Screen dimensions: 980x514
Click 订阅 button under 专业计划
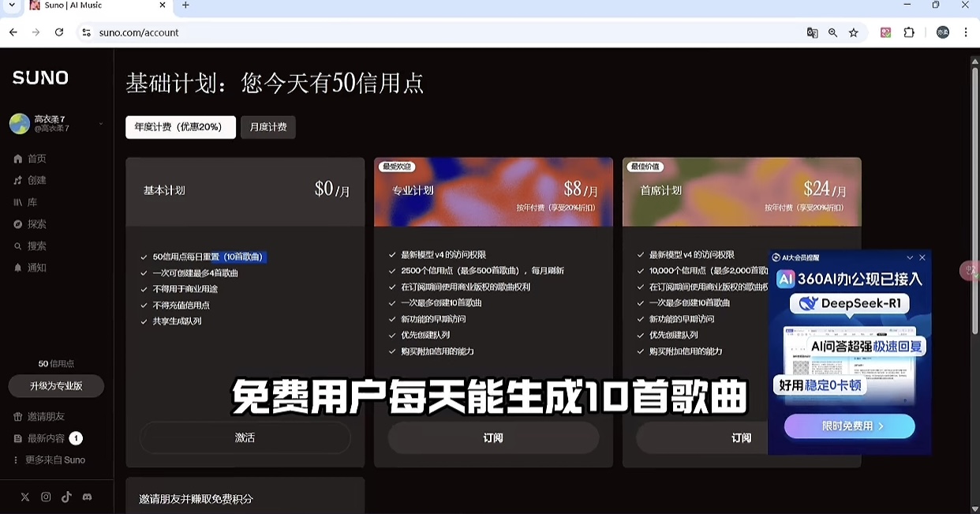click(493, 437)
